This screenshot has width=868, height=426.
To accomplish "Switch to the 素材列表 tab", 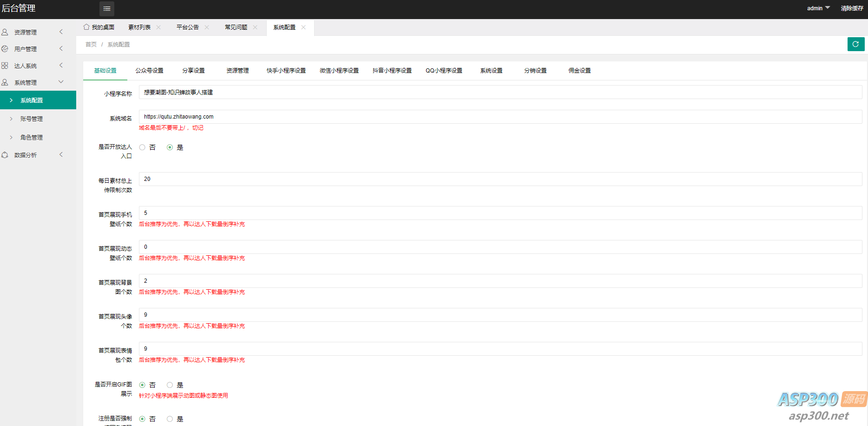I will pyautogui.click(x=139, y=27).
